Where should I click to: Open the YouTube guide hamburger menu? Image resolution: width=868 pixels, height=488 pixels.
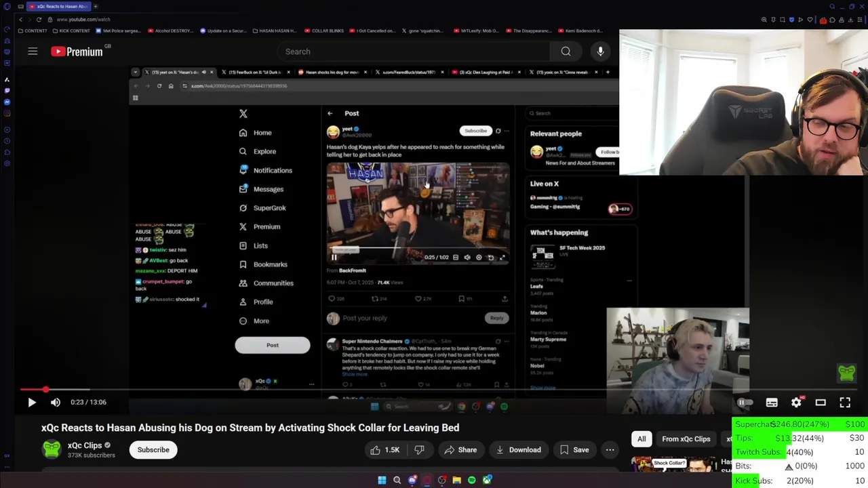[x=33, y=52]
